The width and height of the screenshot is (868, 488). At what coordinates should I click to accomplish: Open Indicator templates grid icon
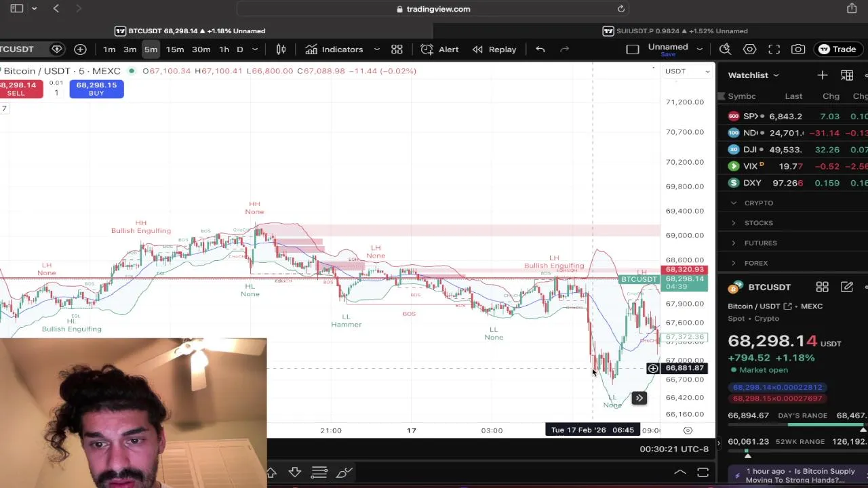point(397,49)
